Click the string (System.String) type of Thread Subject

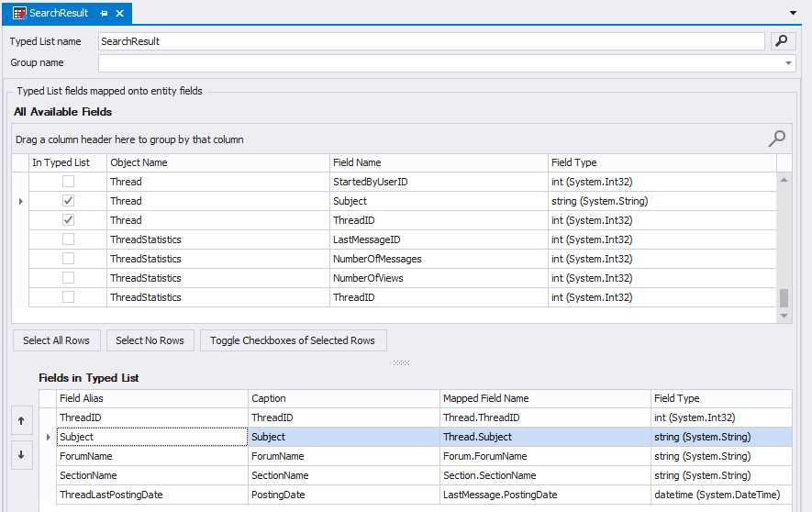click(x=662, y=201)
